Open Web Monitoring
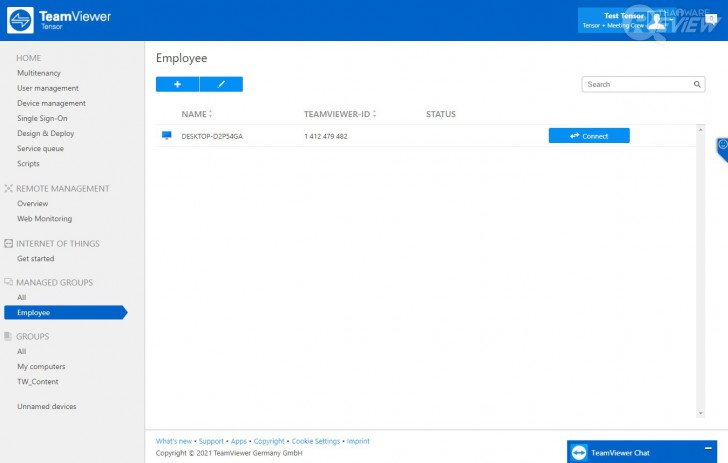This screenshot has height=463, width=728. click(x=45, y=219)
